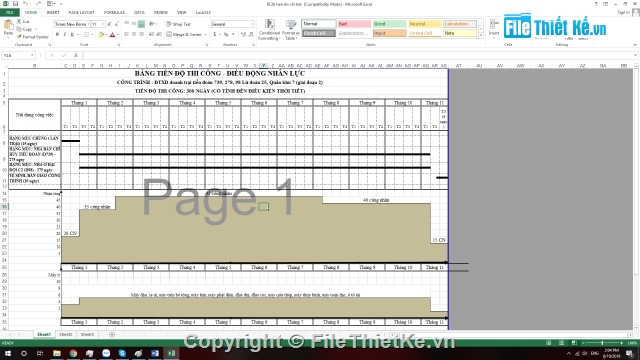Open the Name Box dropdown arrow
640x360 pixels.
point(32,55)
